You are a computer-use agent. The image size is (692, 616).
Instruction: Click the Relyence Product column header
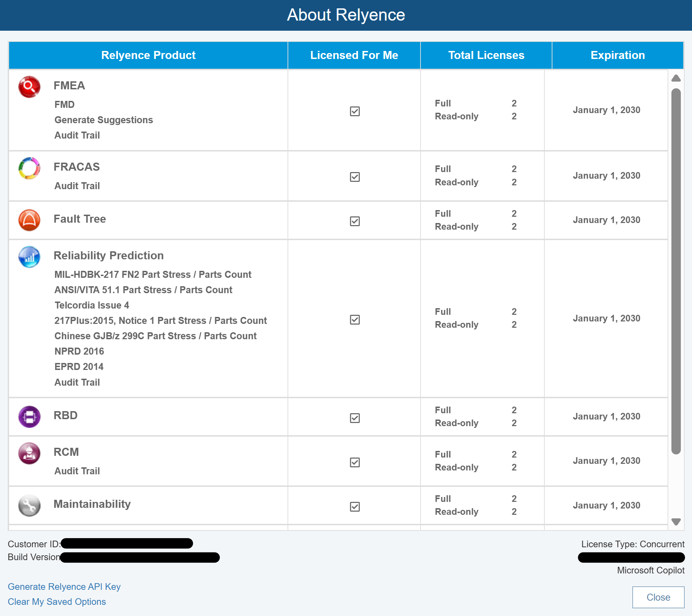(148, 55)
